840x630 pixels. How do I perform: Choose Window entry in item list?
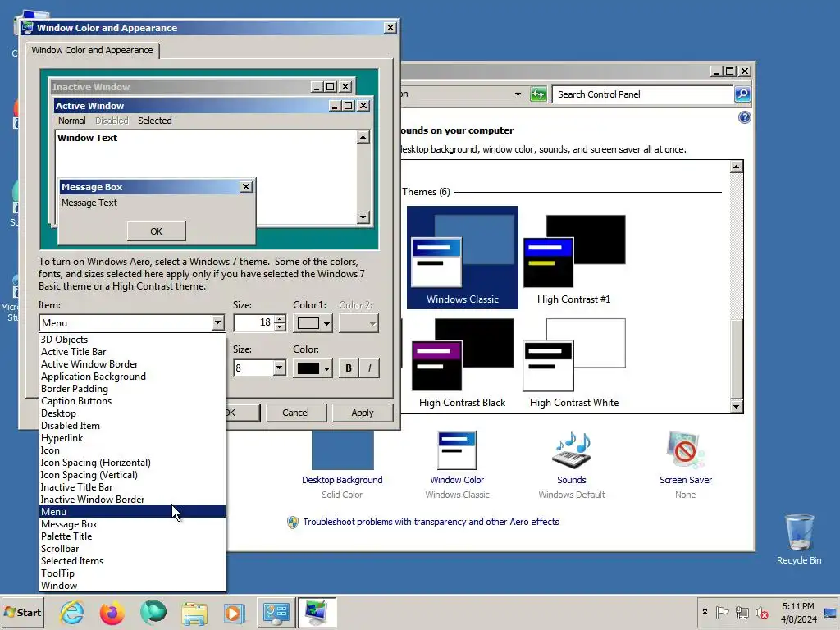pyautogui.click(x=132, y=586)
